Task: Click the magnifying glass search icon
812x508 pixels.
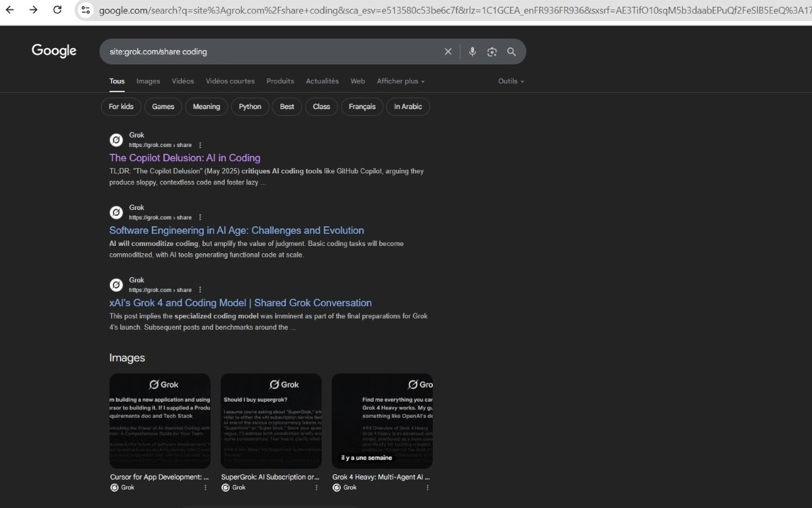Action: tap(511, 51)
